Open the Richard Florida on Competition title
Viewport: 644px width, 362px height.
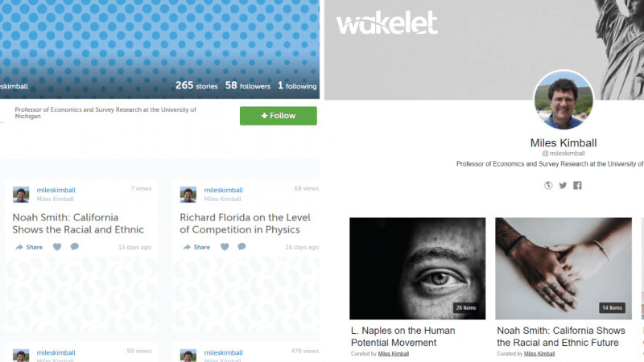tap(246, 224)
